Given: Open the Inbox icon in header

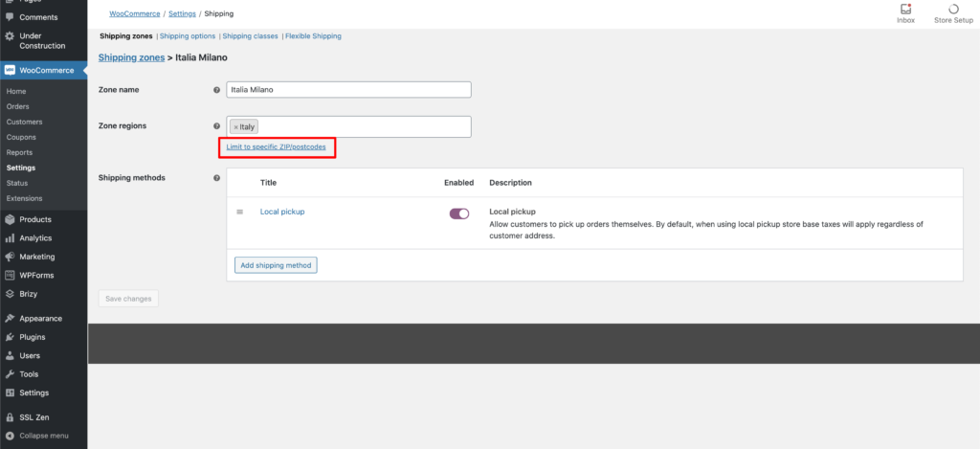Looking at the screenshot, I should [x=905, y=10].
